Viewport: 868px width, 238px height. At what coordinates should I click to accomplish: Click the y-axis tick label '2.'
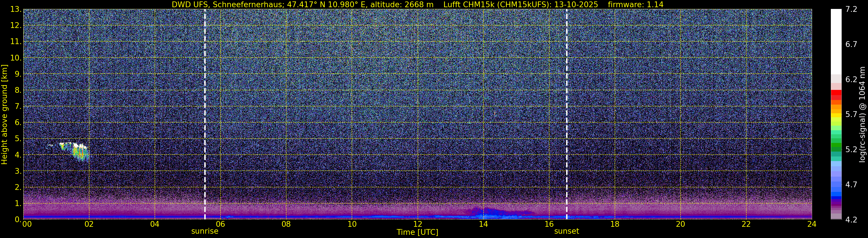(18, 188)
